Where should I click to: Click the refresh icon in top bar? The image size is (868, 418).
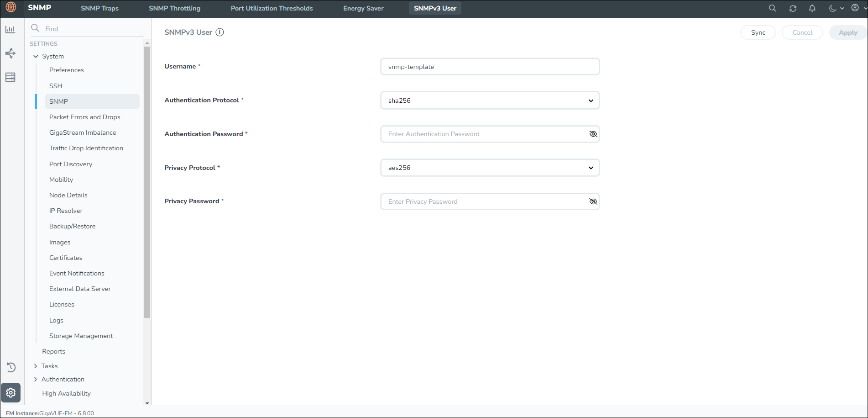[x=793, y=8]
